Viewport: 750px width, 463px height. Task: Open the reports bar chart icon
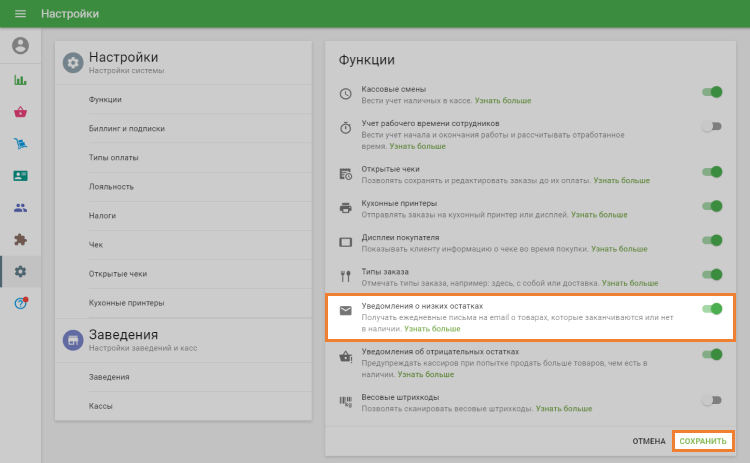[20, 80]
